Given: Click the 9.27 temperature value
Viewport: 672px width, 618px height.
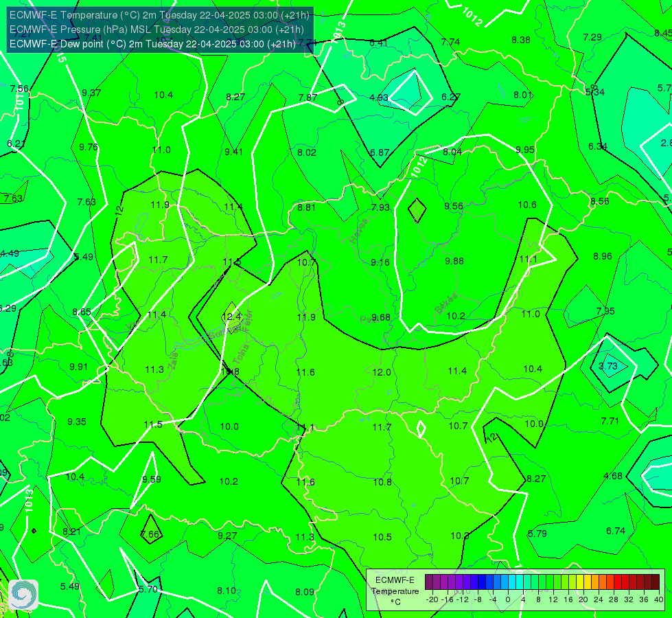Looking at the screenshot, I should click(227, 536).
